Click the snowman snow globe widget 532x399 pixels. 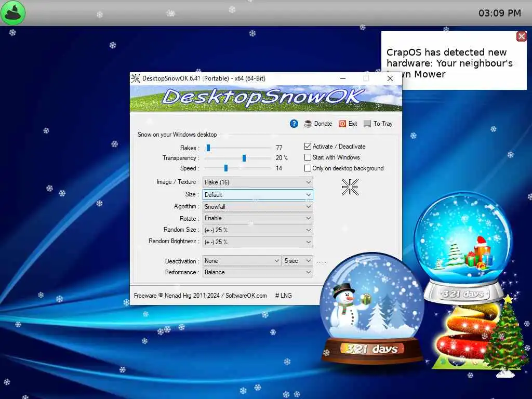coord(372,308)
